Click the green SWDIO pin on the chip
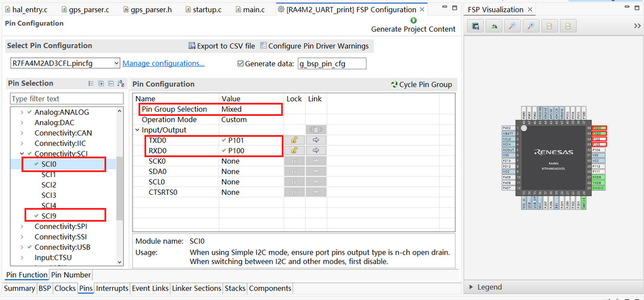Screen dimensions: 644x300 (599, 188)
